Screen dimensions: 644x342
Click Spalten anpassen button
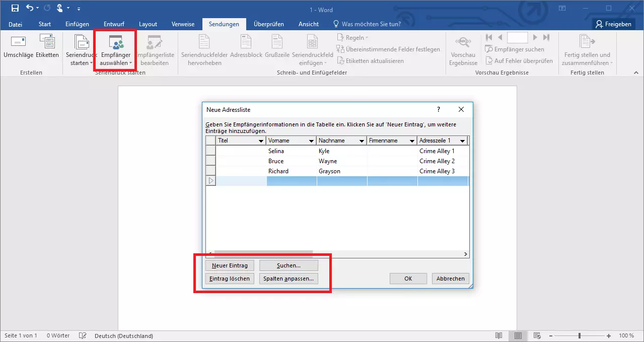point(289,279)
